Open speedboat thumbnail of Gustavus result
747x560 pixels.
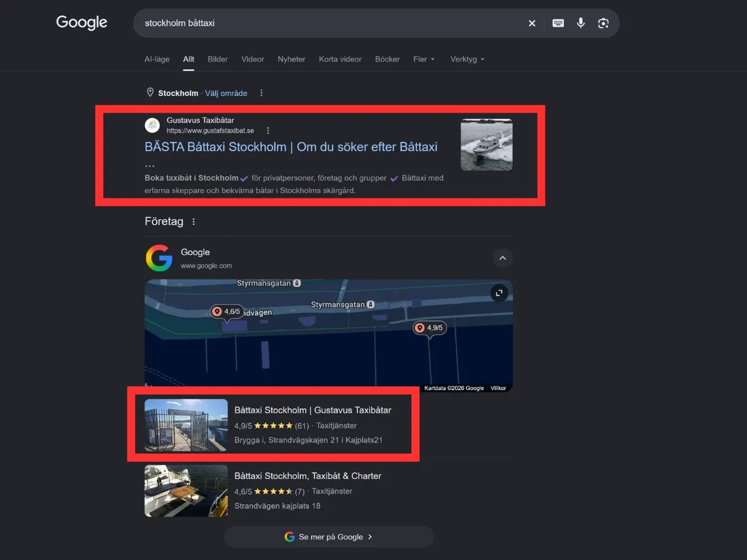(487, 145)
